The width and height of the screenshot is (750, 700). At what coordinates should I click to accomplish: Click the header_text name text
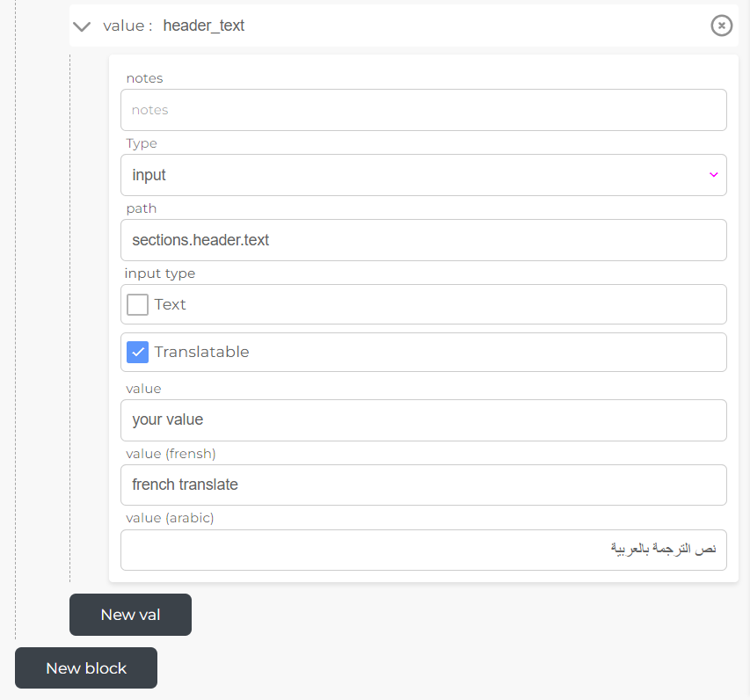pos(204,26)
